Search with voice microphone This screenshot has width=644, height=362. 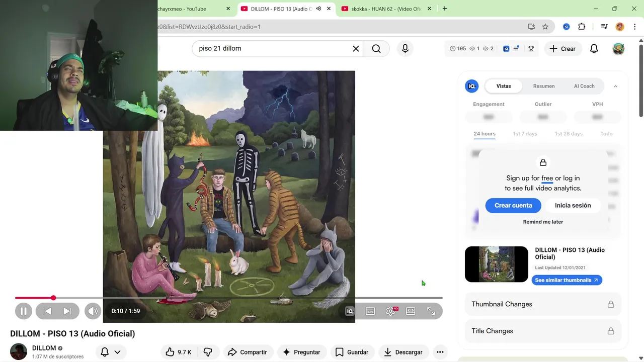coord(405,49)
